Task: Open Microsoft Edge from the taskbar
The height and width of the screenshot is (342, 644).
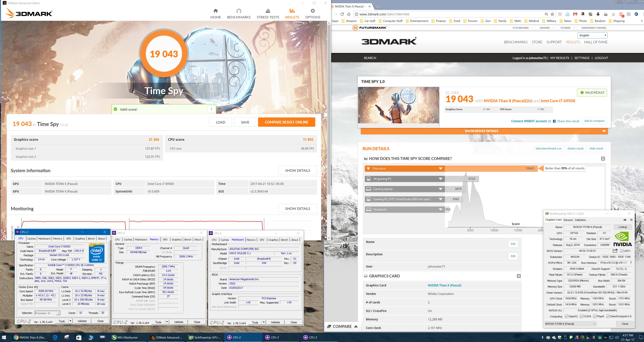Action: pos(55,337)
